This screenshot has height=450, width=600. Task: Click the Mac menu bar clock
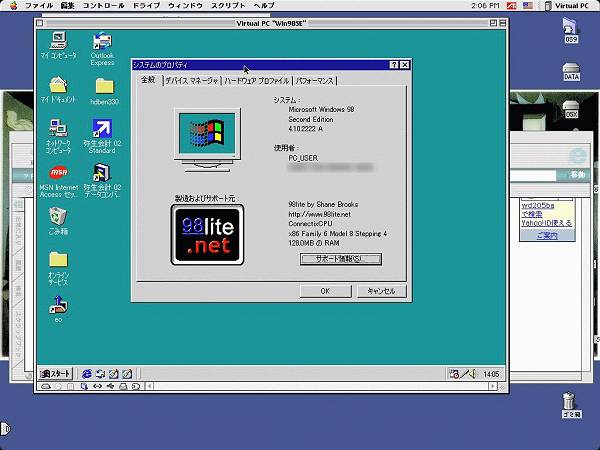[485, 5]
